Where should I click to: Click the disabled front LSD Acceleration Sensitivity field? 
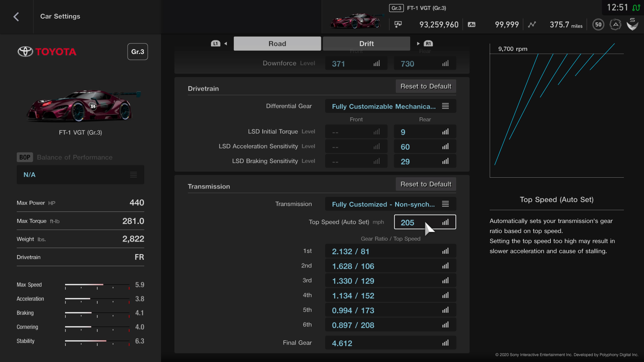356,146
